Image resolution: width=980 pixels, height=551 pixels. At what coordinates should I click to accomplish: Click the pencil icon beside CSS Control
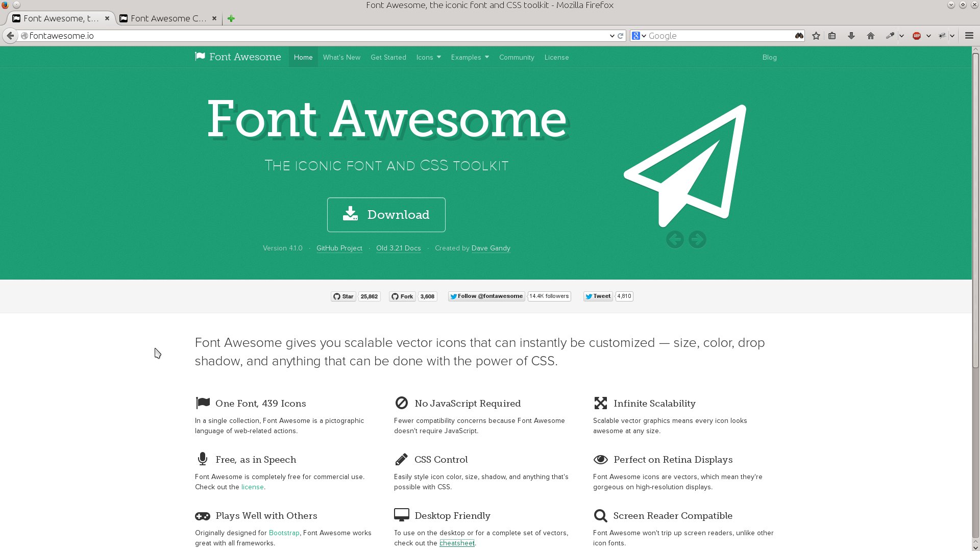tap(402, 459)
